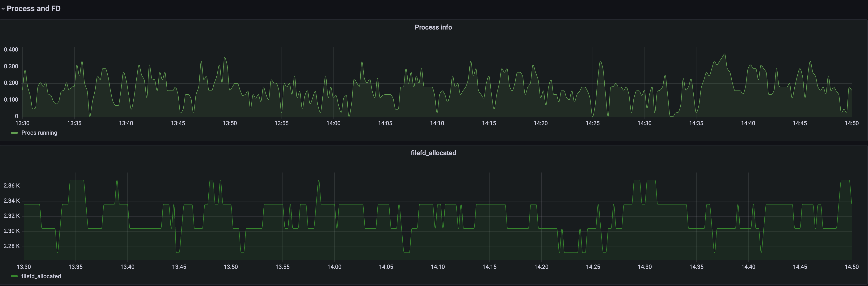This screenshot has width=868, height=286.
Task: Click the 2.36 K y-axis label
Action: click(12, 185)
